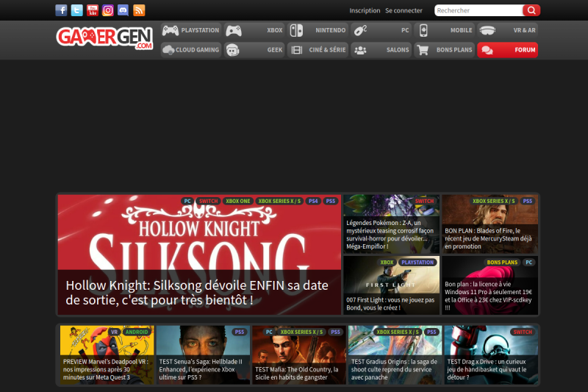Open the Geek menu section
The width and height of the screenshot is (588, 392).
[x=254, y=50]
